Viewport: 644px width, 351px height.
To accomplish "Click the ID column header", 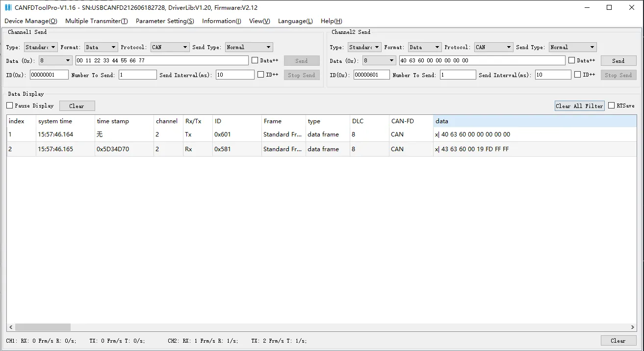I will tap(237, 121).
